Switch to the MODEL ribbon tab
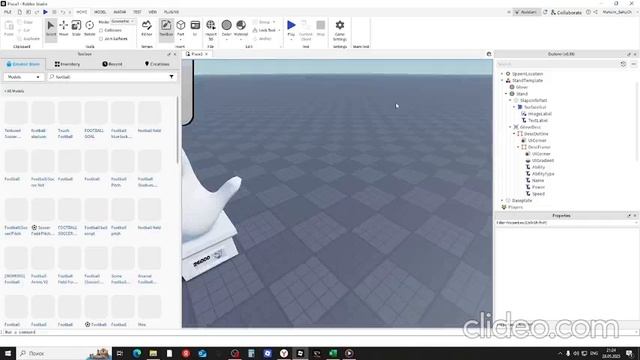 [100, 12]
